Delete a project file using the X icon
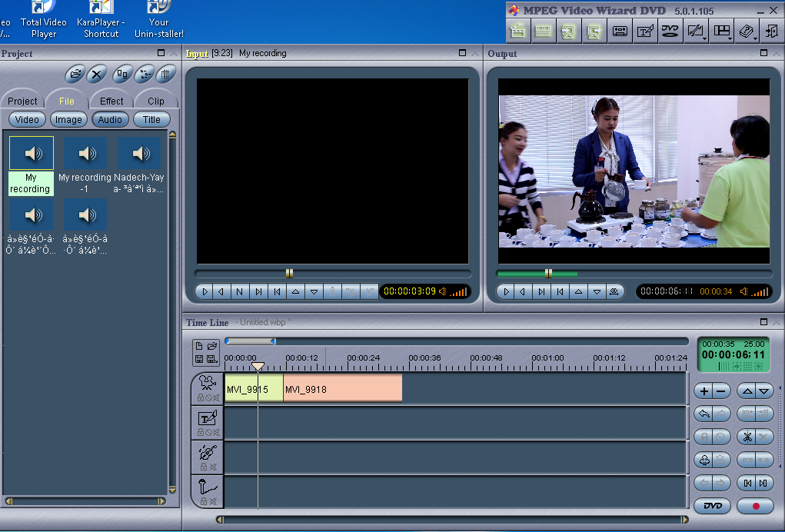This screenshot has width=785, height=532. coord(95,73)
